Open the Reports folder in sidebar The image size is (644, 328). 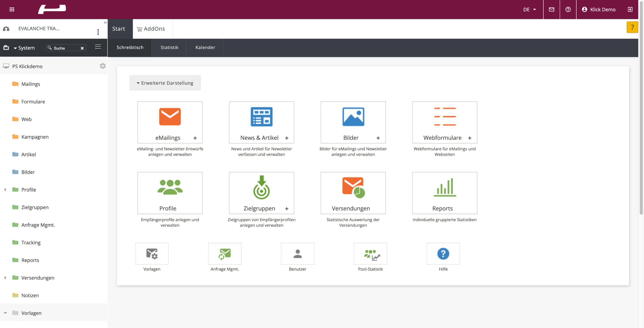(x=30, y=260)
